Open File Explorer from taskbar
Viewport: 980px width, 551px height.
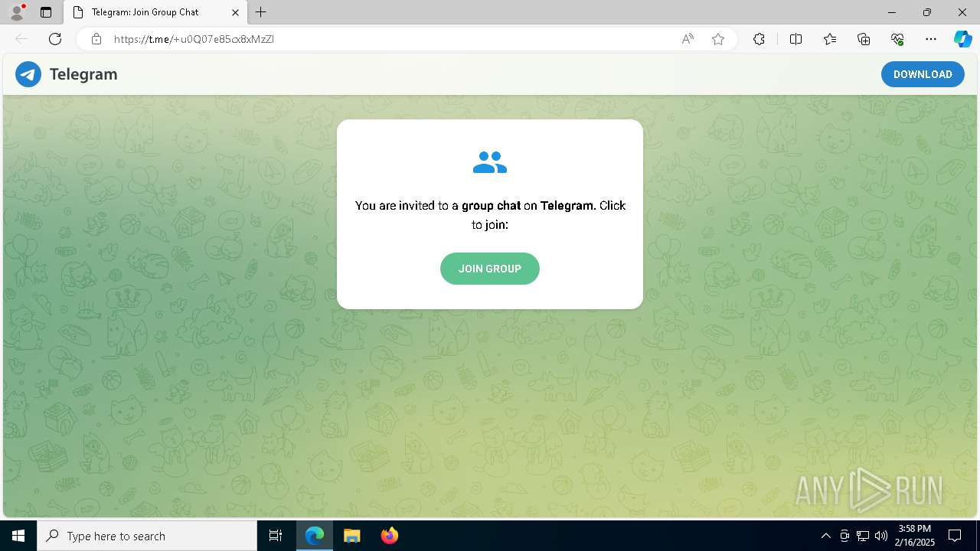pos(351,536)
